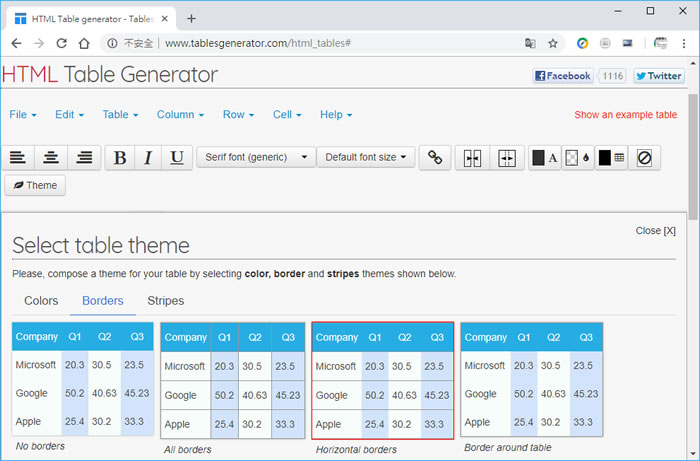Open the Serif font (generic) dropdown
The height and width of the screenshot is (461, 700).
[256, 157]
